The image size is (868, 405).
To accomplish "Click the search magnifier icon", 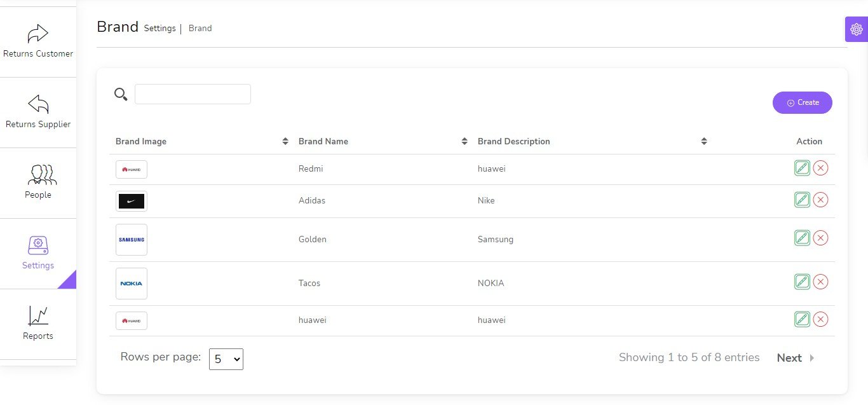I will (121, 95).
